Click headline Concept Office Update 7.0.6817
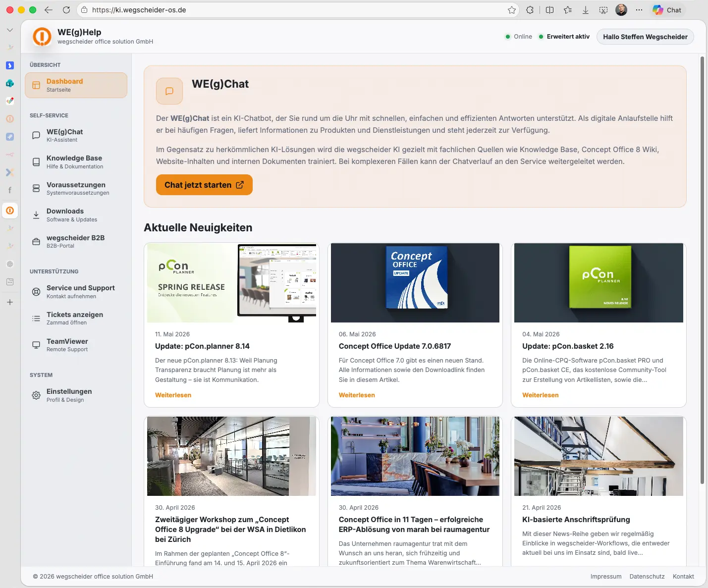Screen dimensions: 708x588 395,346
